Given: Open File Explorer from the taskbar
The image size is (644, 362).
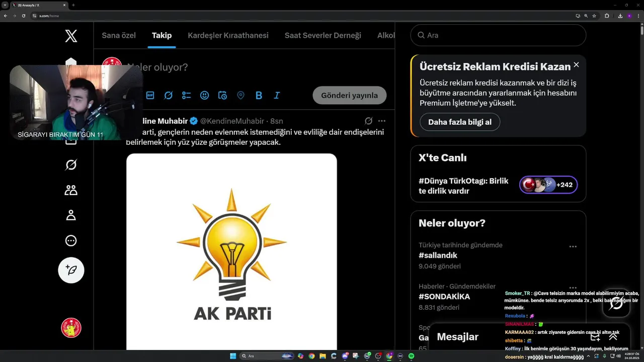Looking at the screenshot, I should pos(323,356).
